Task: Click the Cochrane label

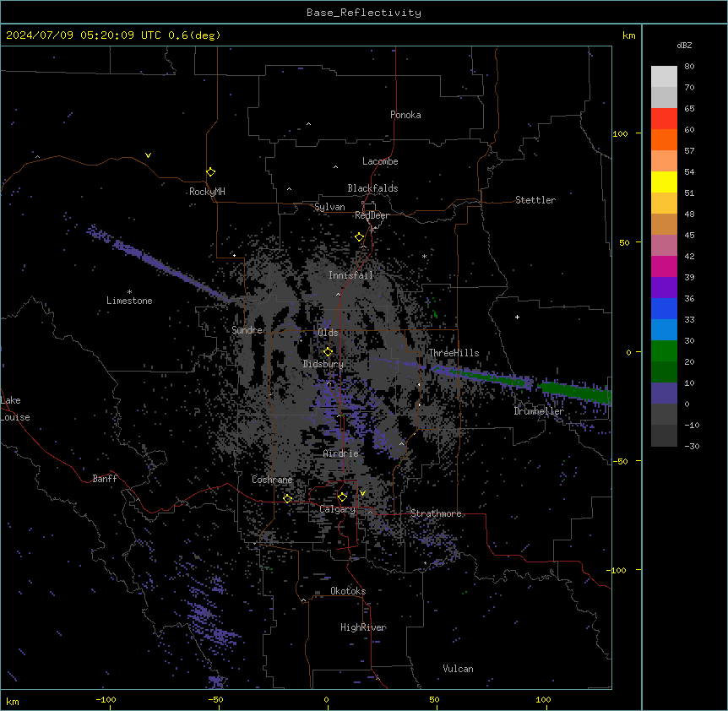Action: [x=272, y=480]
